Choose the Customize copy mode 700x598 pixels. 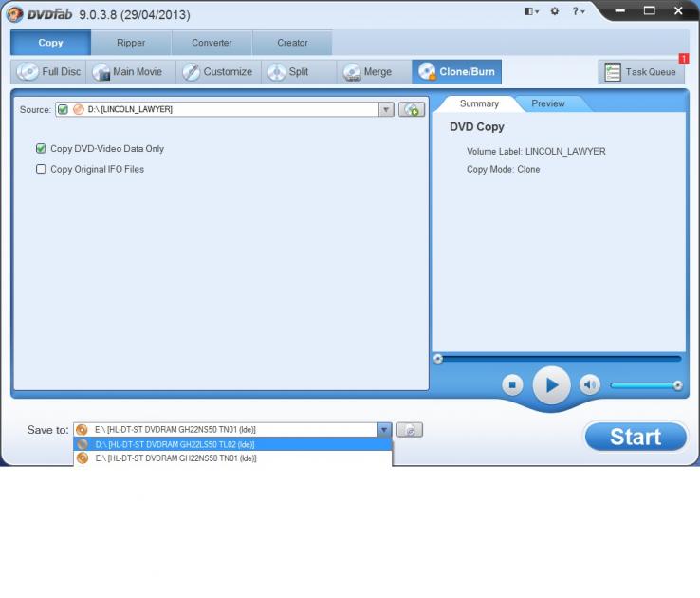click(218, 71)
